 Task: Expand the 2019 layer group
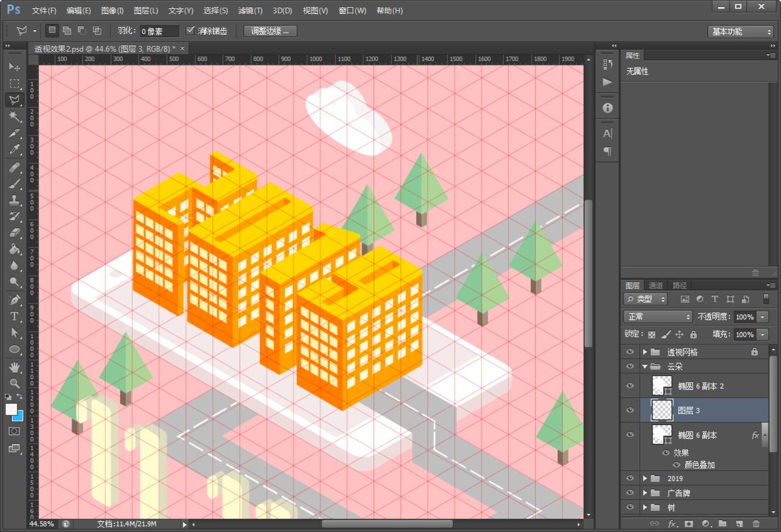pos(645,478)
